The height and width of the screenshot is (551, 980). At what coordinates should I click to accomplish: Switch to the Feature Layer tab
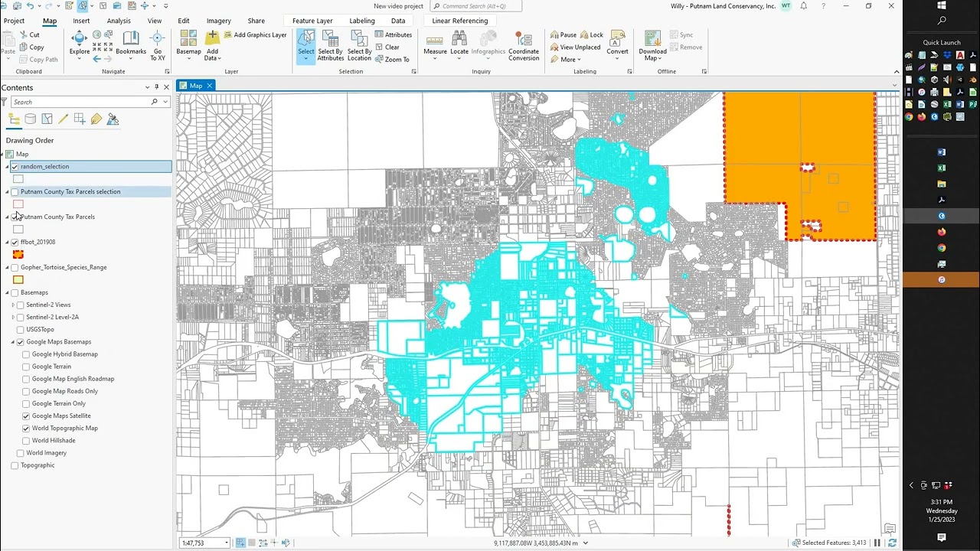(x=312, y=21)
